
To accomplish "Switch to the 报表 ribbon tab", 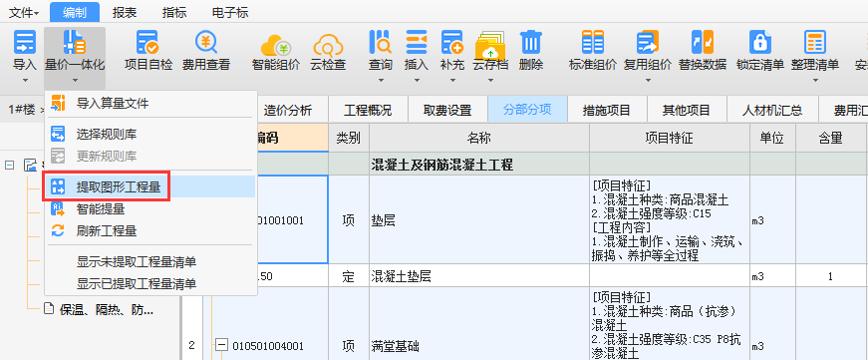I will [125, 12].
